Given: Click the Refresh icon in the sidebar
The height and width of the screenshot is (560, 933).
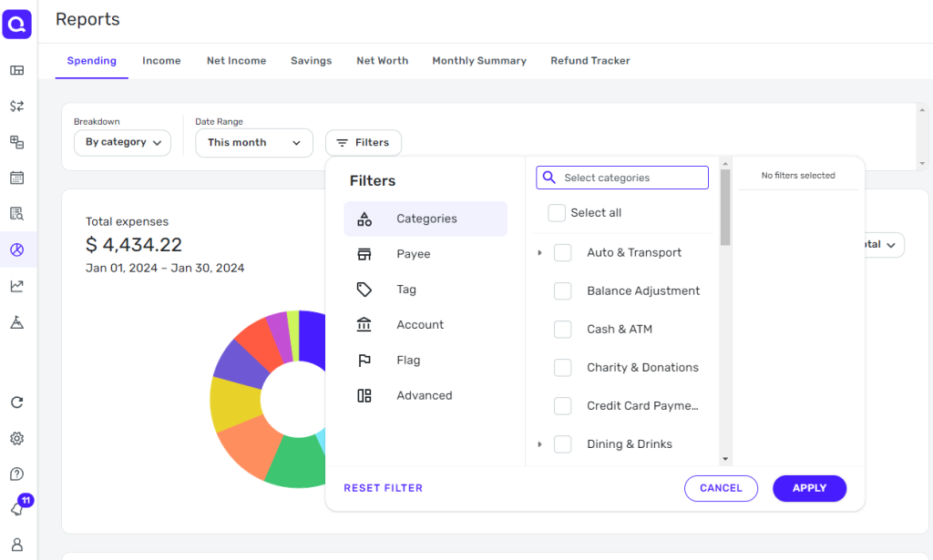Looking at the screenshot, I should point(16,402).
